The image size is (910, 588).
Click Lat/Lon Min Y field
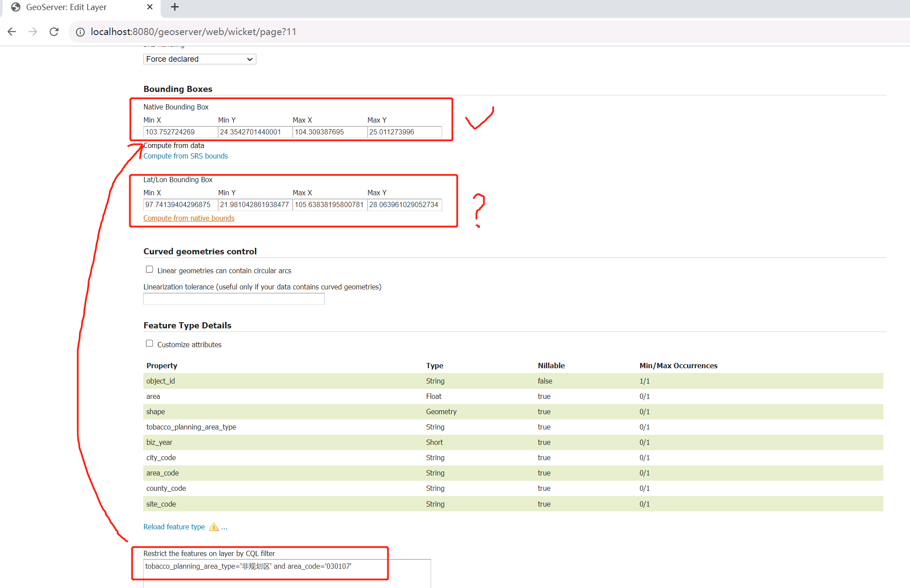click(255, 204)
